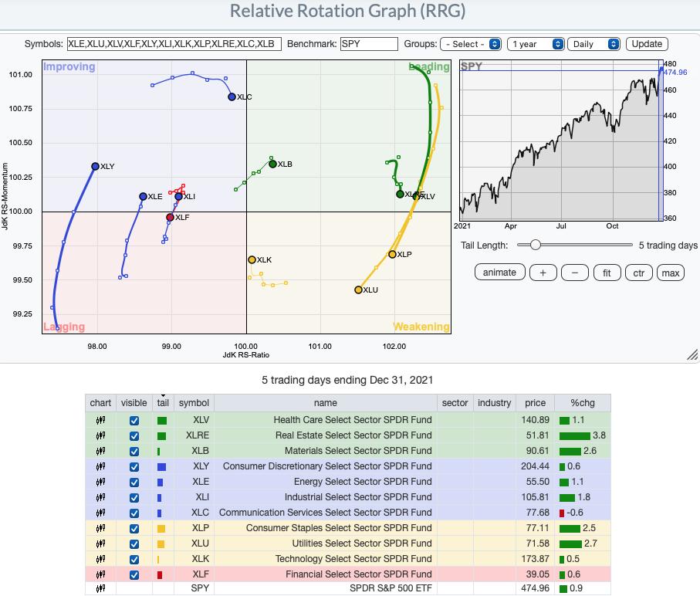Click the Benchmark SPY input field
The height and width of the screenshot is (596, 700).
click(369, 44)
